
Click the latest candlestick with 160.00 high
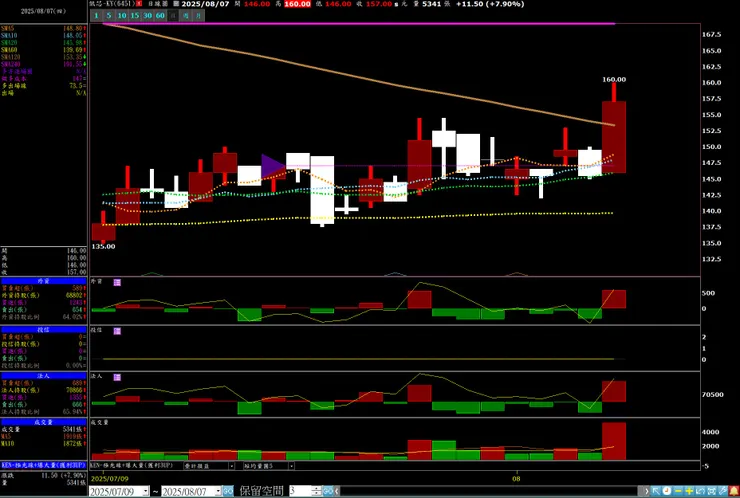[614, 137]
